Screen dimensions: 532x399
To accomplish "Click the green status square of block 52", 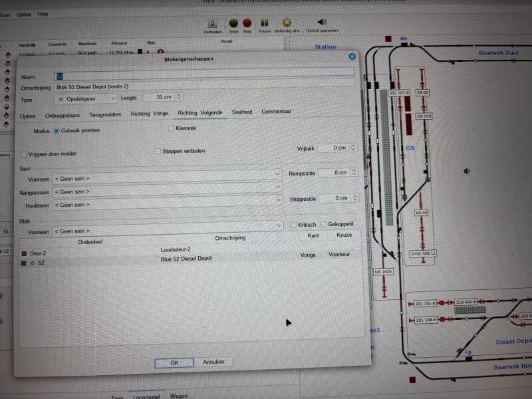I will pyautogui.click(x=24, y=263).
